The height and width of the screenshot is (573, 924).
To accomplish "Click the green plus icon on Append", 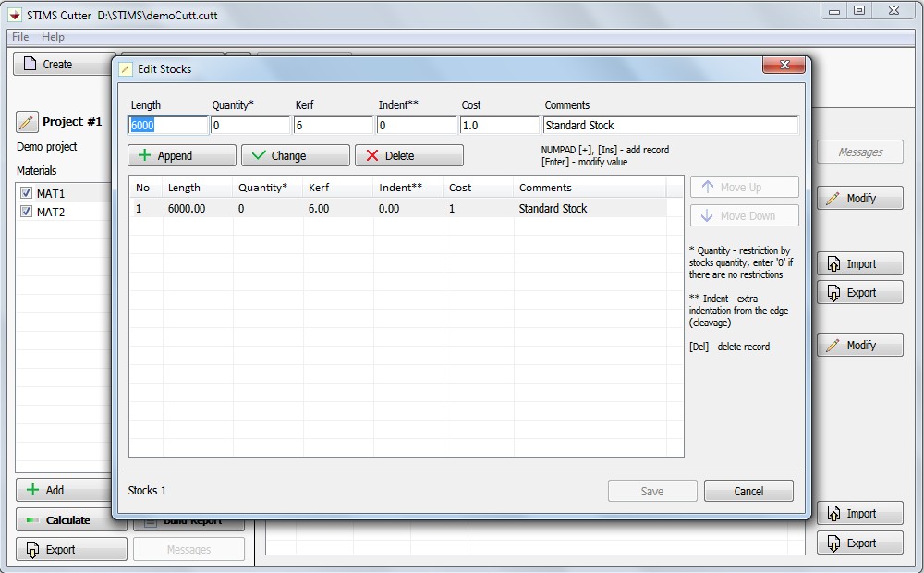I will pyautogui.click(x=144, y=155).
